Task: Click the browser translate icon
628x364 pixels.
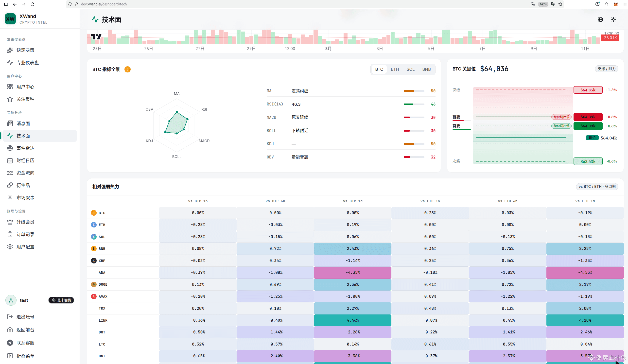Action: [533, 4]
